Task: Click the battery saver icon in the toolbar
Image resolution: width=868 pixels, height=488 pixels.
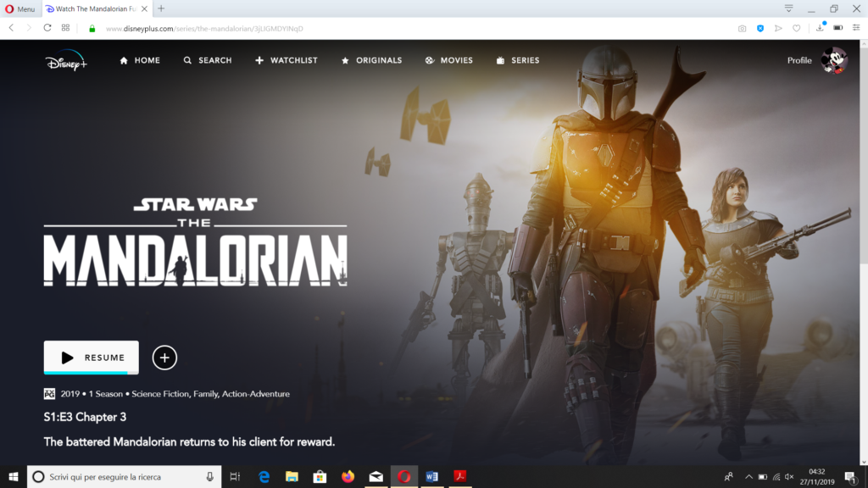Action: pyautogui.click(x=838, y=28)
